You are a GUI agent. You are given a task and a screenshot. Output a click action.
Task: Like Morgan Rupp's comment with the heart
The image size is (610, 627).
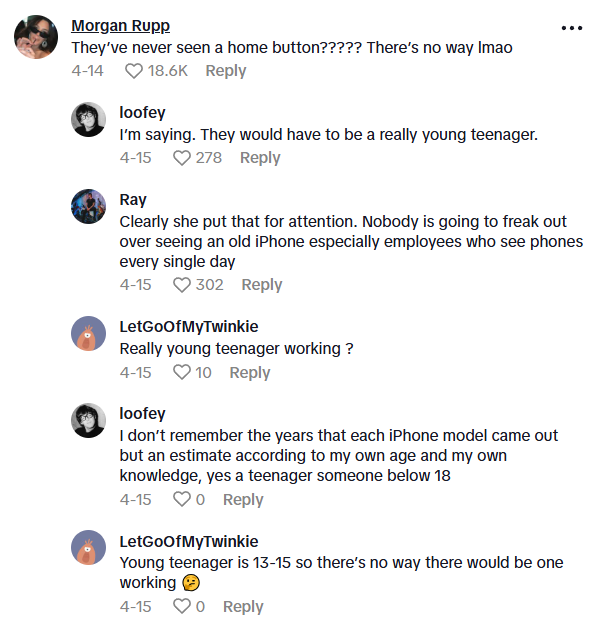coord(134,71)
